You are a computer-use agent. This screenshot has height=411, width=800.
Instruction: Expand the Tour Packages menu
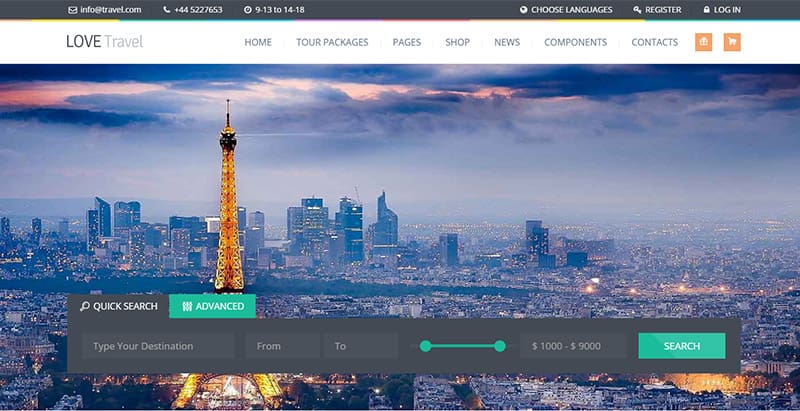(x=332, y=42)
